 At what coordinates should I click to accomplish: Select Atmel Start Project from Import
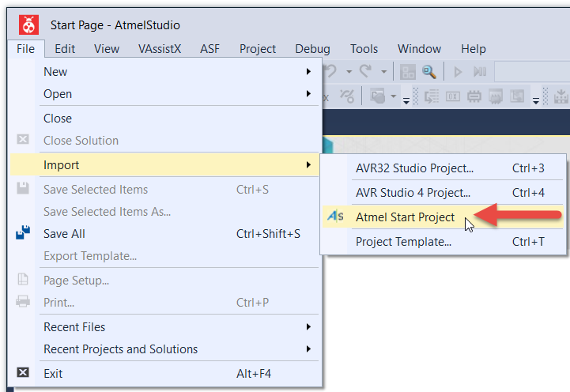pos(405,217)
